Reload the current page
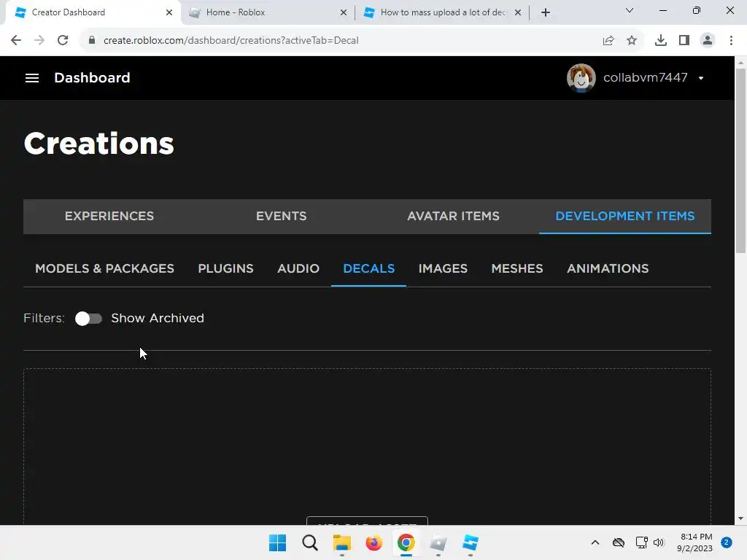 63,41
